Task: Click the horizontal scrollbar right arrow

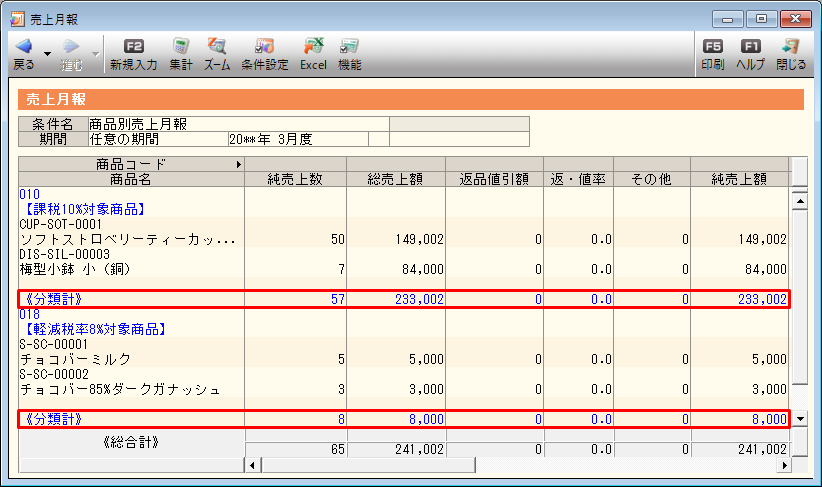Action: (x=785, y=465)
